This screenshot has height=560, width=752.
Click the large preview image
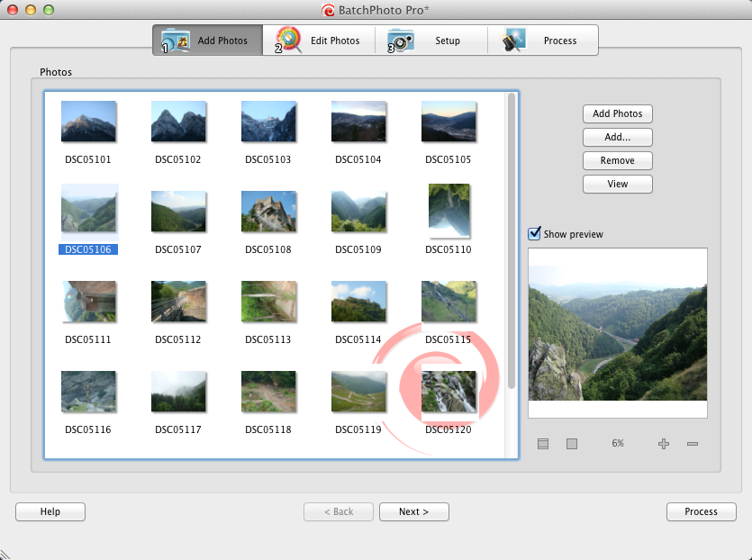pyautogui.click(x=618, y=333)
